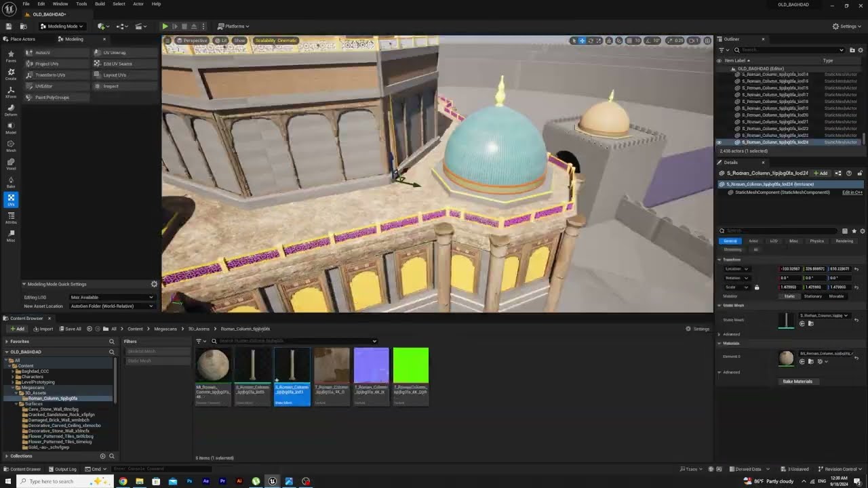Viewport: 868px width, 488px height.
Task: Open the XForm modeling category
Action: (11, 91)
